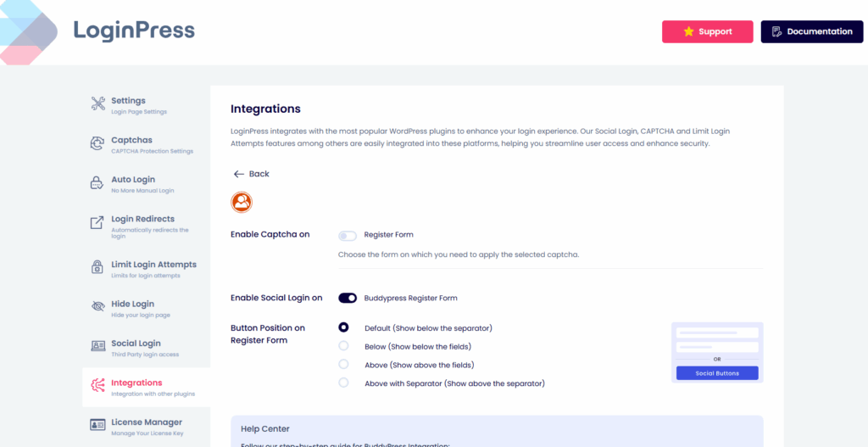Image resolution: width=868 pixels, height=447 pixels.
Task: Click 'Manage Your License Key' subtitle
Action: pyautogui.click(x=147, y=433)
